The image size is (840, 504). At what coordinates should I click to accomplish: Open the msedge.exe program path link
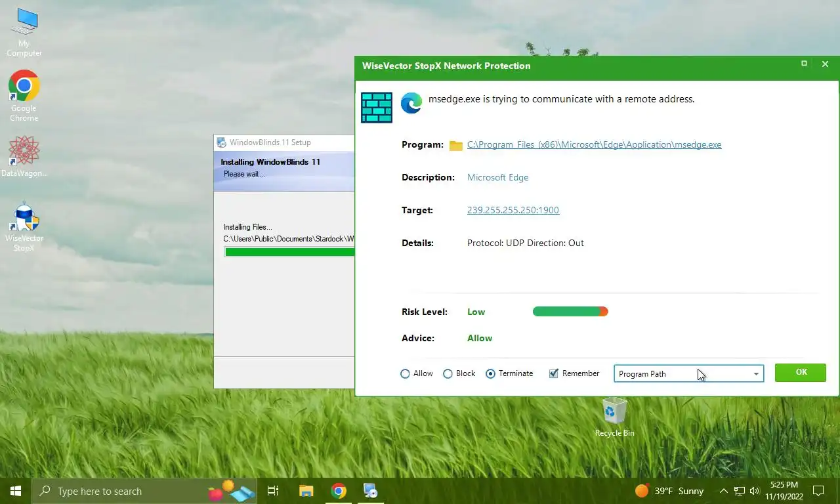(x=594, y=144)
